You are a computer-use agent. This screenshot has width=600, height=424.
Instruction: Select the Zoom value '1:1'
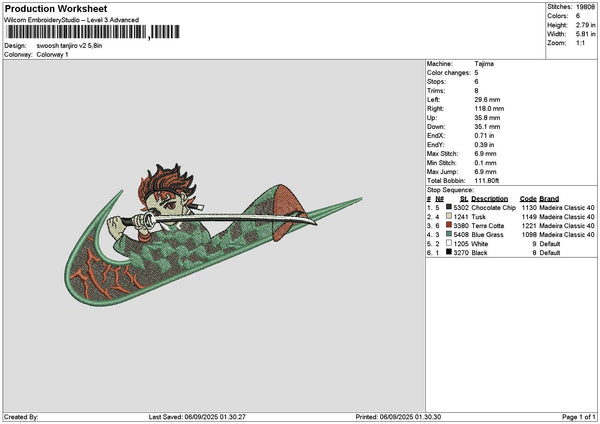580,43
